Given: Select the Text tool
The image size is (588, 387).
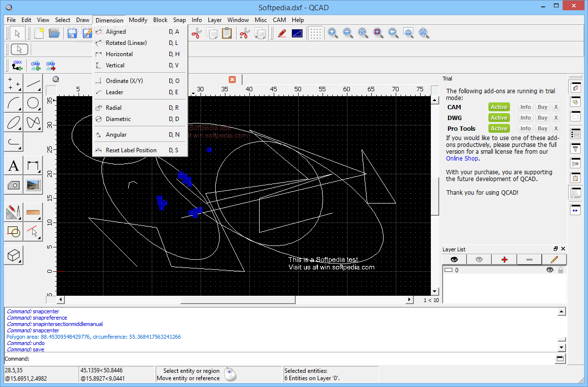Looking at the screenshot, I should coord(14,165).
